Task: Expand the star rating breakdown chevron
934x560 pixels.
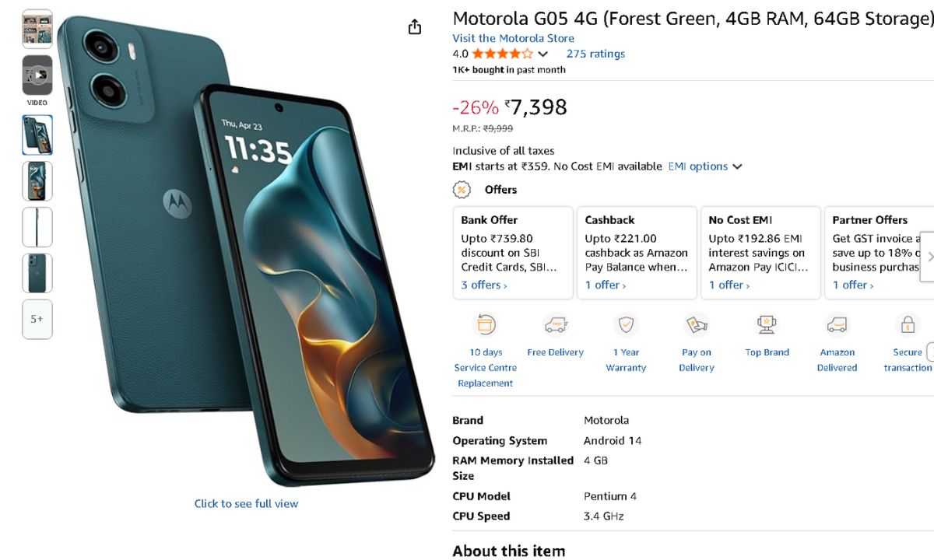Action: click(543, 54)
